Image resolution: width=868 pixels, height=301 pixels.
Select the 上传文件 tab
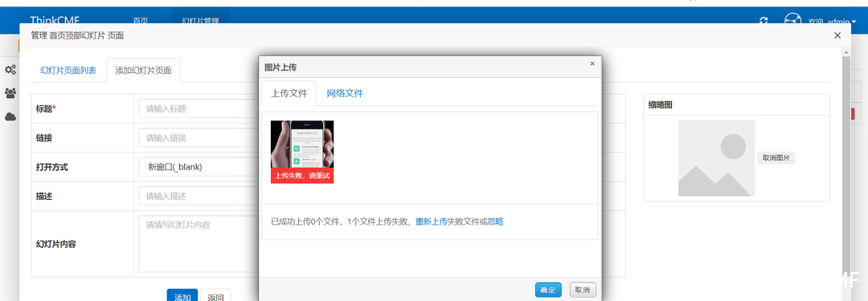289,93
